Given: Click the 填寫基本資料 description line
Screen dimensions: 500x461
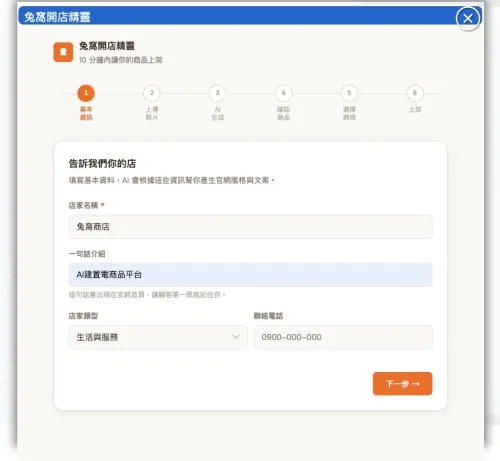Looking at the screenshot, I should coord(171,180).
